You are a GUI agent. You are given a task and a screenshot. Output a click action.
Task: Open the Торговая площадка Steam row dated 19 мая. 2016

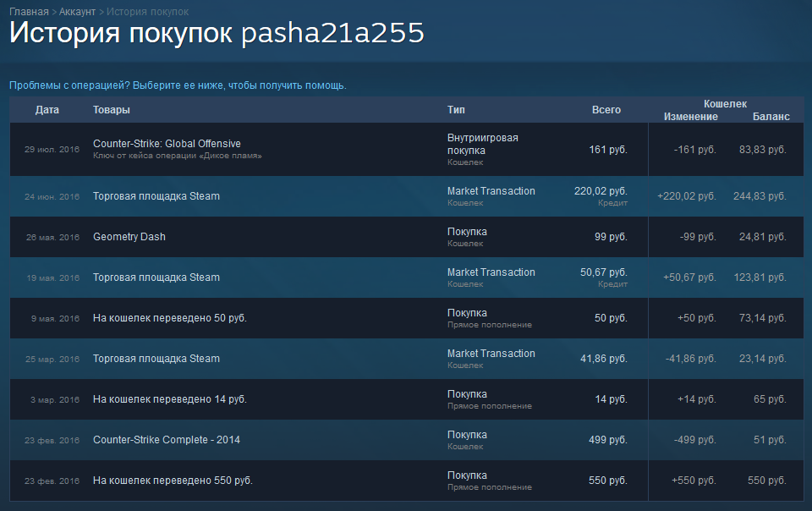(x=407, y=277)
